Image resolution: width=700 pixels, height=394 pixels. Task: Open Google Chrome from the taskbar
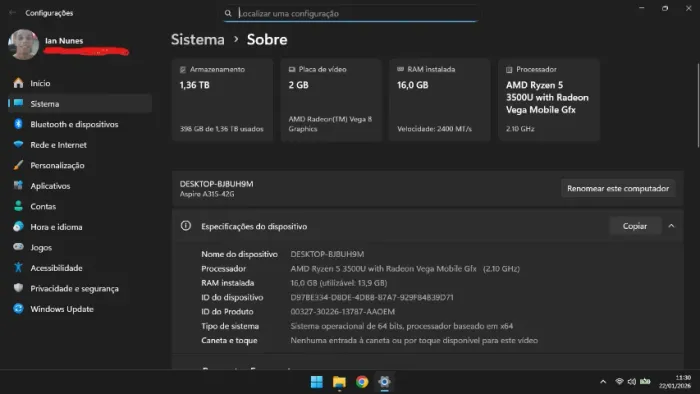pyautogui.click(x=362, y=382)
